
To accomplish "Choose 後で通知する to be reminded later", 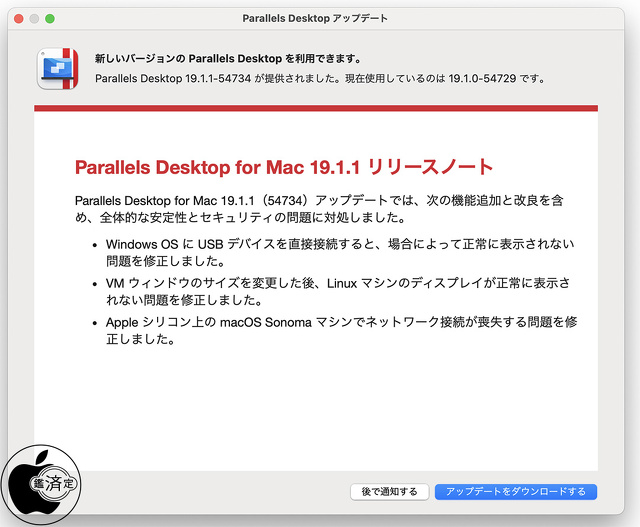I will [x=389, y=491].
